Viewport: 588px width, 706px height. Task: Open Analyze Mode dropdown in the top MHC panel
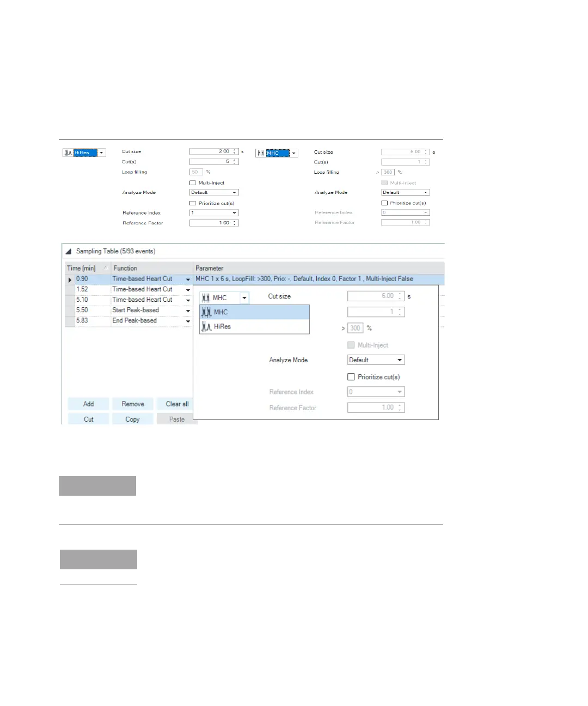406,192
